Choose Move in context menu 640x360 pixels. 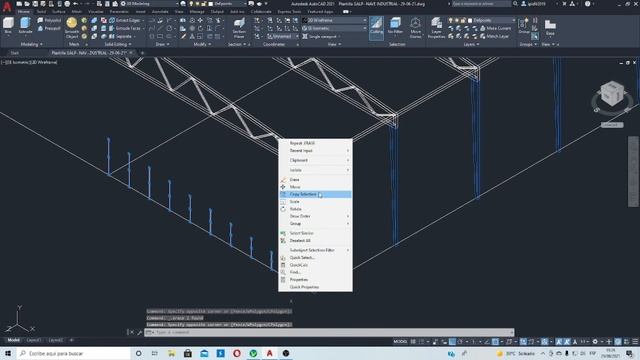[x=315, y=187]
